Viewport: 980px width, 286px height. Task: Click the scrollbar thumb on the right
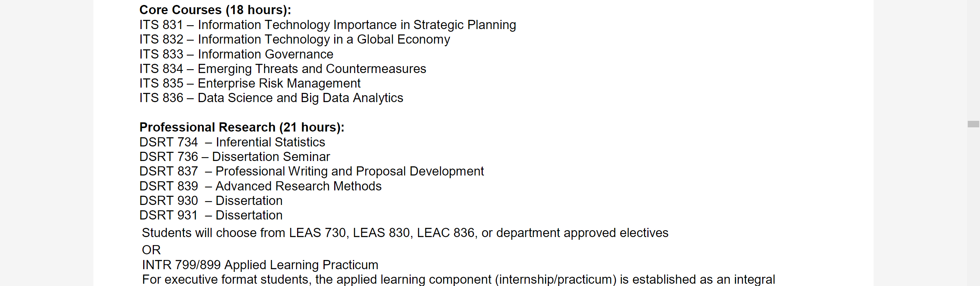click(x=973, y=124)
